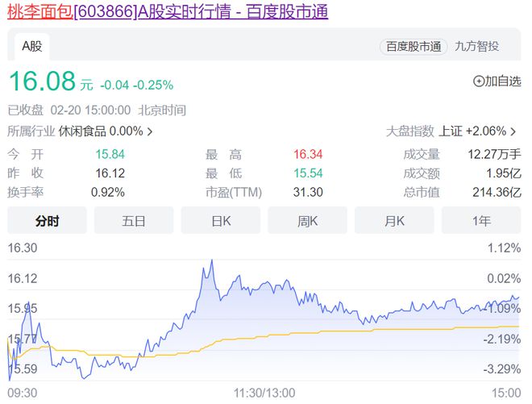Click the 15:00 time axis label
Viewport: 532px width, 404px height.
click(506, 393)
